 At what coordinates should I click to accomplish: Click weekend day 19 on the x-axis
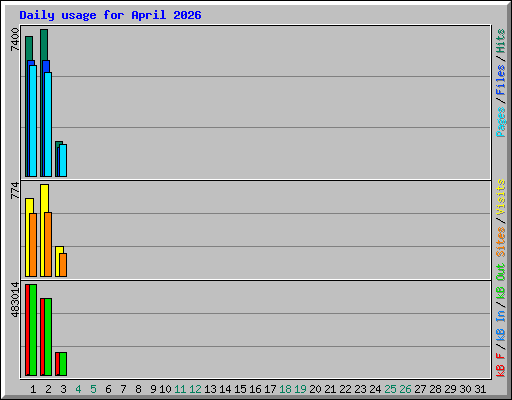300,389
